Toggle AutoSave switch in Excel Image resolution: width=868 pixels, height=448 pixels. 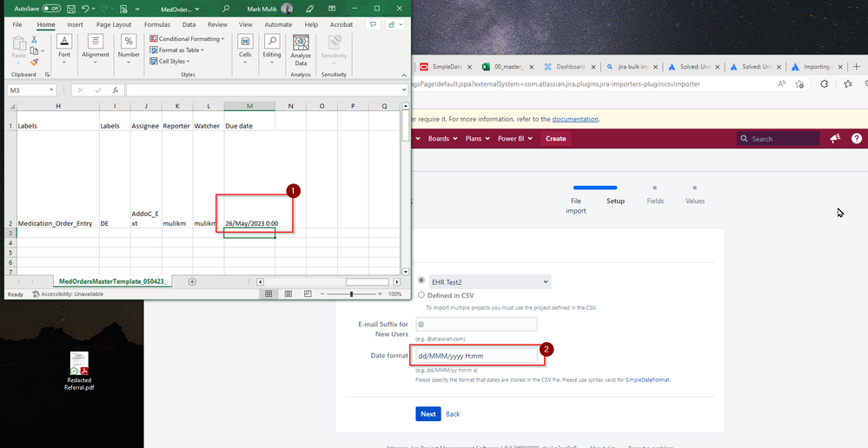coord(51,9)
